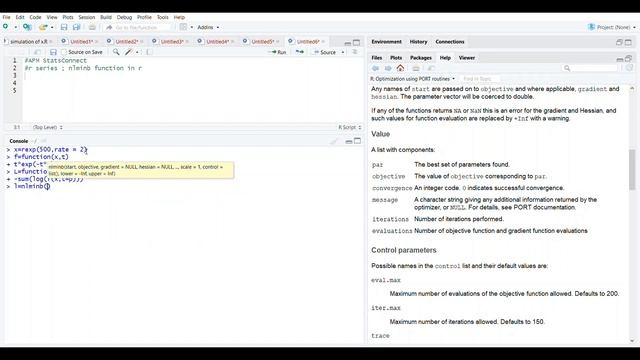Maximize the source editor pane
Image resolution: width=640 pixels, height=360 pixels.
coord(357,42)
